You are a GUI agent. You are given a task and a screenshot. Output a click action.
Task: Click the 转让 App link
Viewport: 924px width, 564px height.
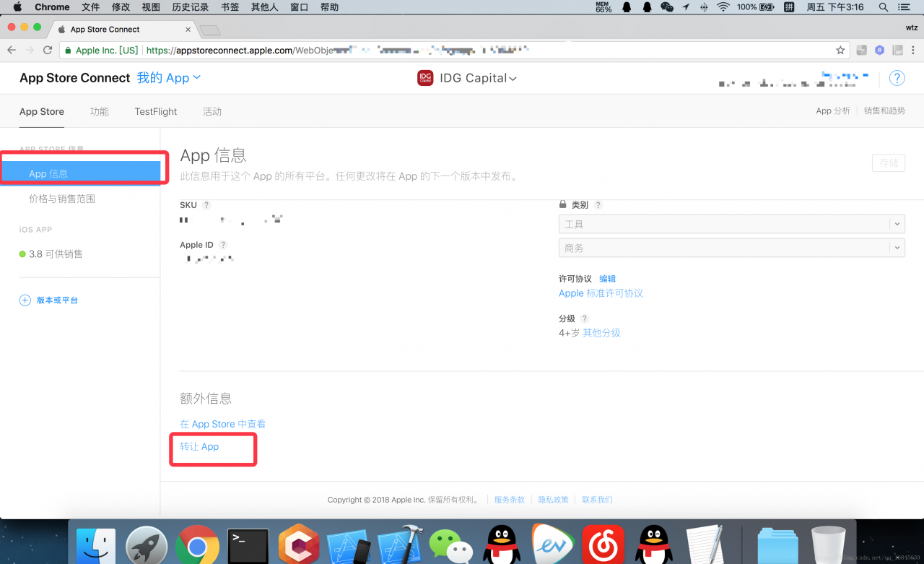coord(199,446)
